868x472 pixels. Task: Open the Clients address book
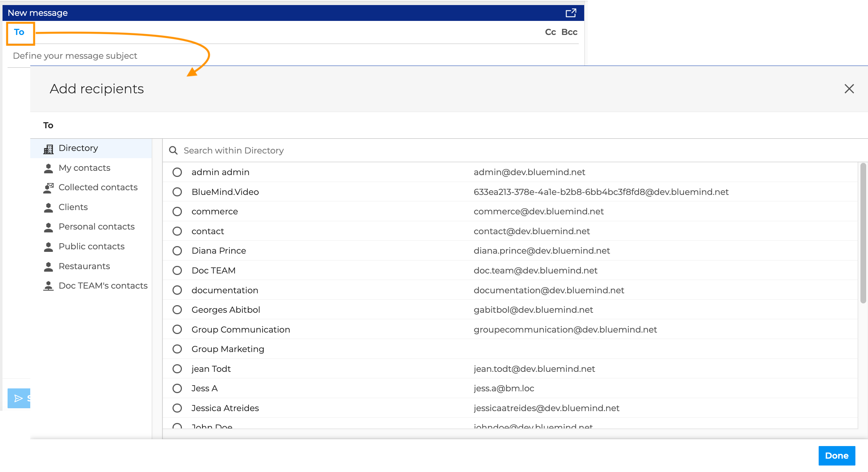point(73,207)
